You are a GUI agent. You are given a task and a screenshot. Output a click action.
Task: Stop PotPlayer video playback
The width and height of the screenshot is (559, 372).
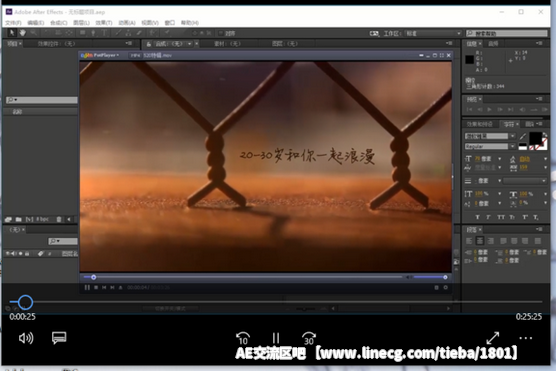click(96, 287)
